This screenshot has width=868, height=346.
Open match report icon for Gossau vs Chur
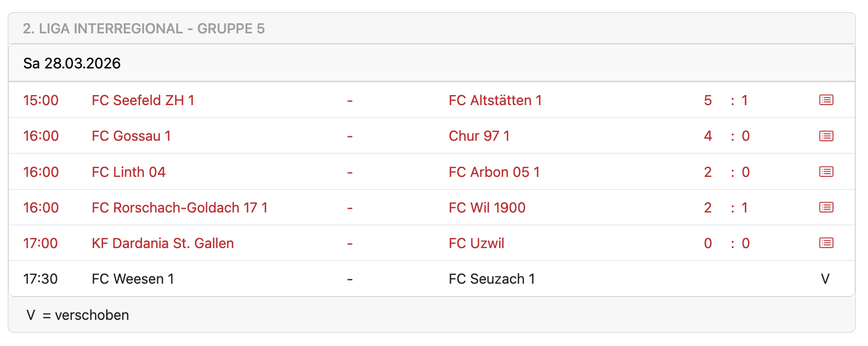(x=826, y=136)
